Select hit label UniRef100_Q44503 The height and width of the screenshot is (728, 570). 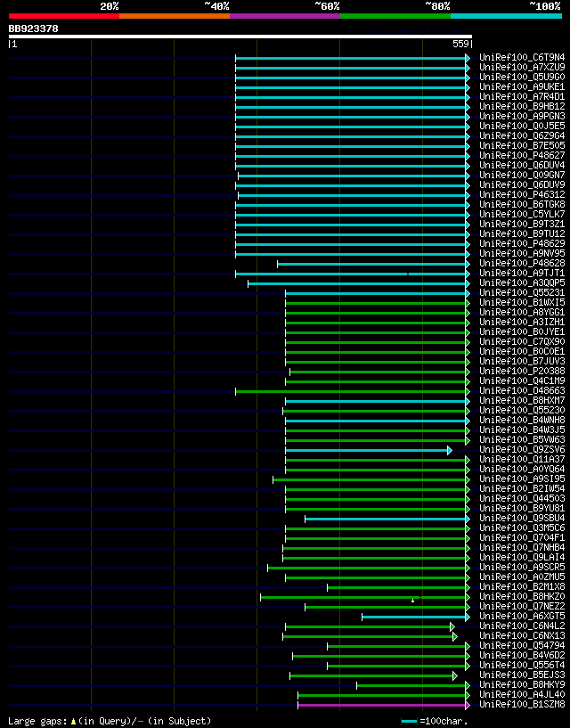tap(522, 498)
